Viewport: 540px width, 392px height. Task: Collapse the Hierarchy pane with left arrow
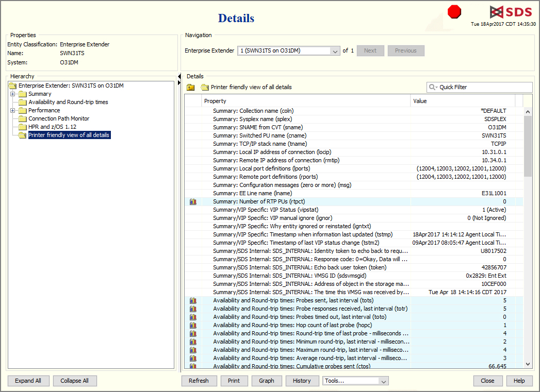tap(179, 76)
